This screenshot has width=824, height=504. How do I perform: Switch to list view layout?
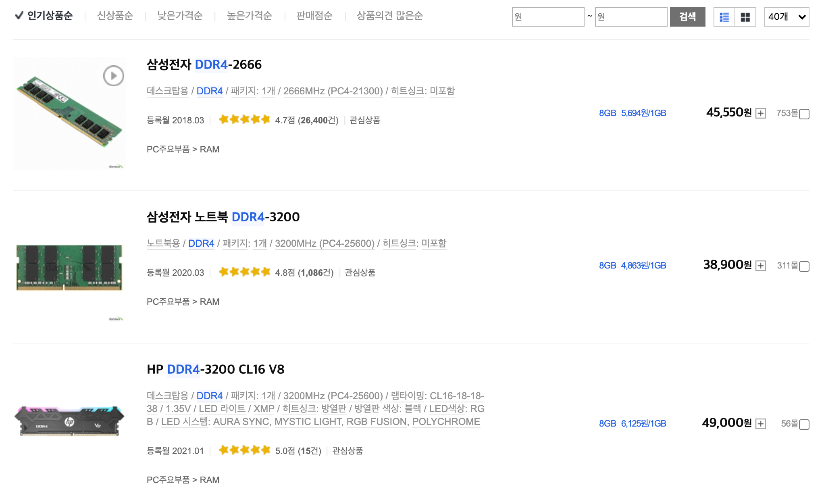tap(724, 17)
